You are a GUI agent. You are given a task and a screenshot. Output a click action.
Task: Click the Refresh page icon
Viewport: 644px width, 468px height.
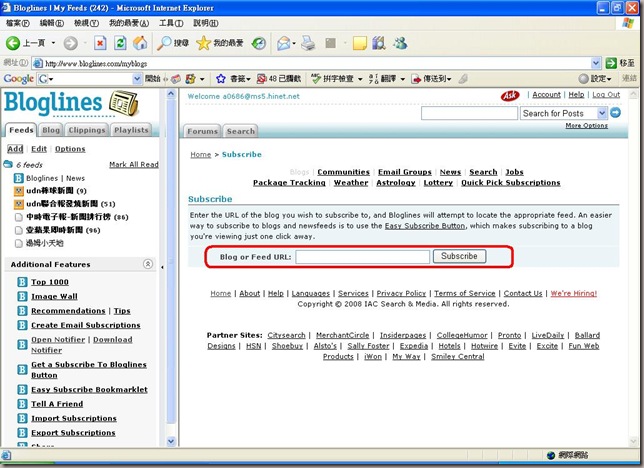(120, 44)
